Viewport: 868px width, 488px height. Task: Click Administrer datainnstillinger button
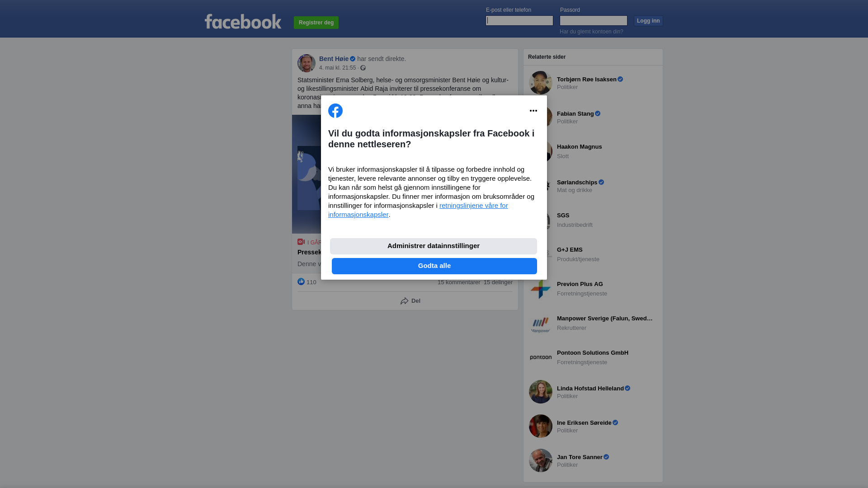[x=434, y=246]
